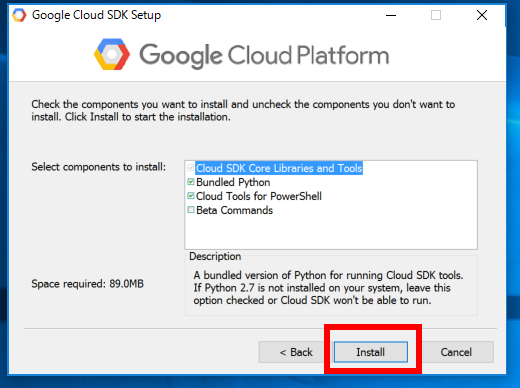This screenshot has height=388, width=520.
Task: Uncheck Cloud Tools for PowerShell checkbox
Action: pyautogui.click(x=191, y=196)
